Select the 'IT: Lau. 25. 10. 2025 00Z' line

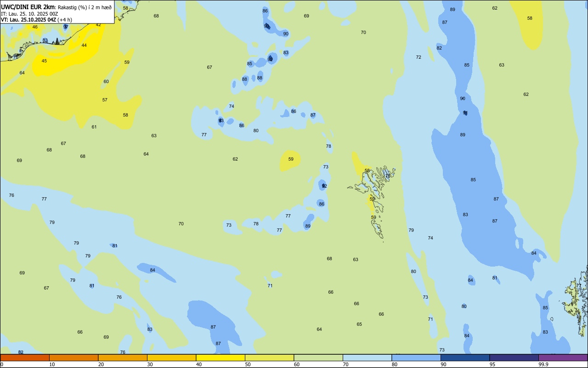[29, 14]
